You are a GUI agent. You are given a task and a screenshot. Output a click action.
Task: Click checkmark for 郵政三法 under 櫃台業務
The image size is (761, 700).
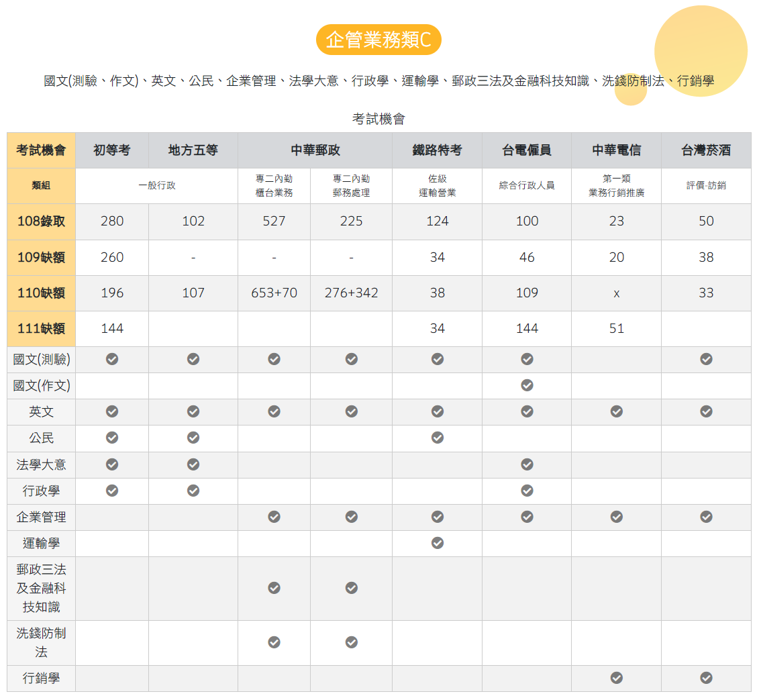(x=274, y=589)
